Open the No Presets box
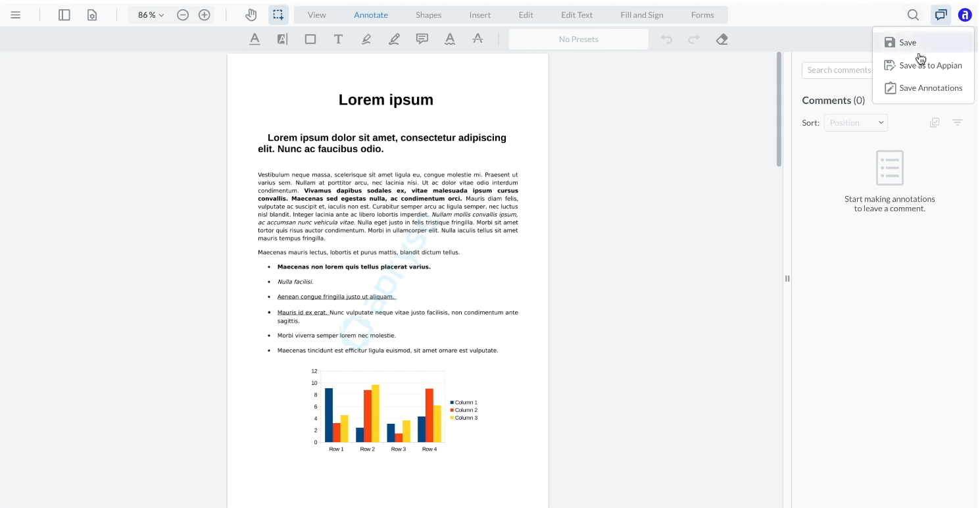980x508 pixels. point(579,39)
